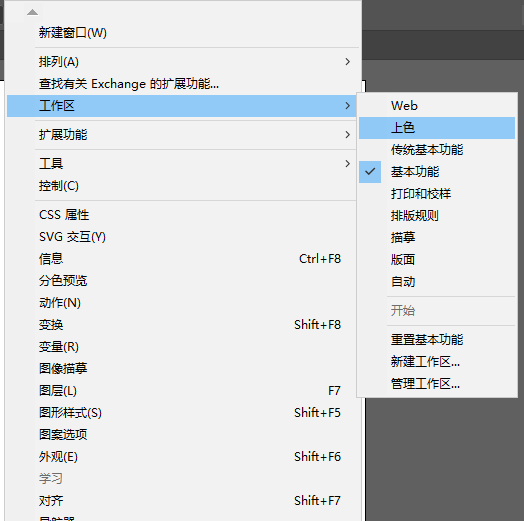Switch to the 描摹 workspace
Image resolution: width=524 pixels, height=521 pixels.
(x=437, y=238)
